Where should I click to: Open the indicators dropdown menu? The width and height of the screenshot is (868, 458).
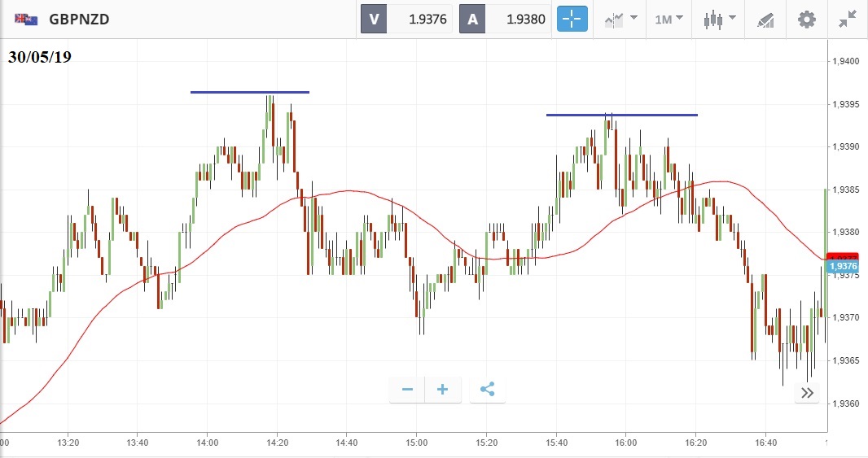pos(620,19)
